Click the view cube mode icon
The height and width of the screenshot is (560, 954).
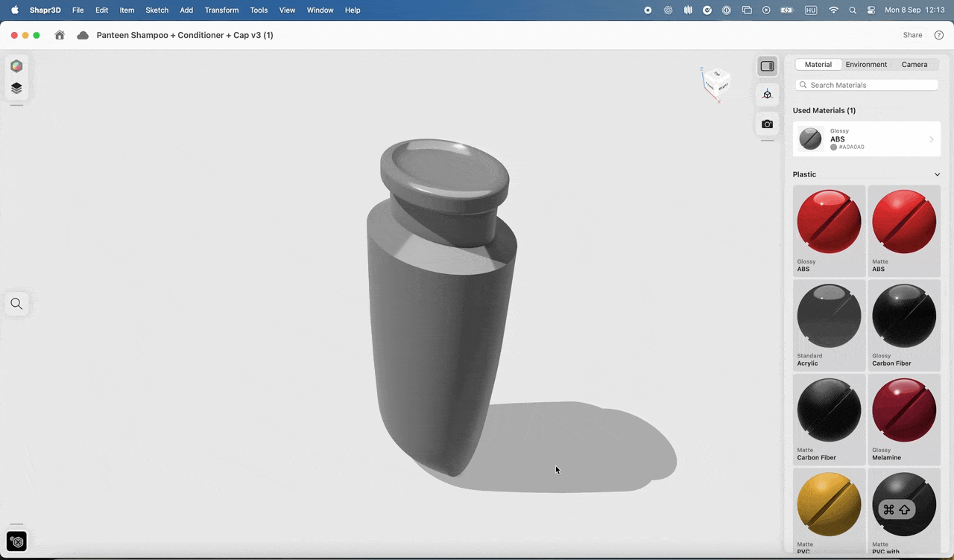click(767, 95)
